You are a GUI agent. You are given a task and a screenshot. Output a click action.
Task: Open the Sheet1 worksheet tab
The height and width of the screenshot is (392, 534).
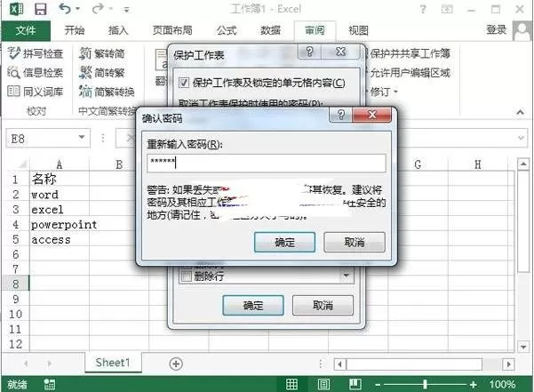tap(113, 363)
